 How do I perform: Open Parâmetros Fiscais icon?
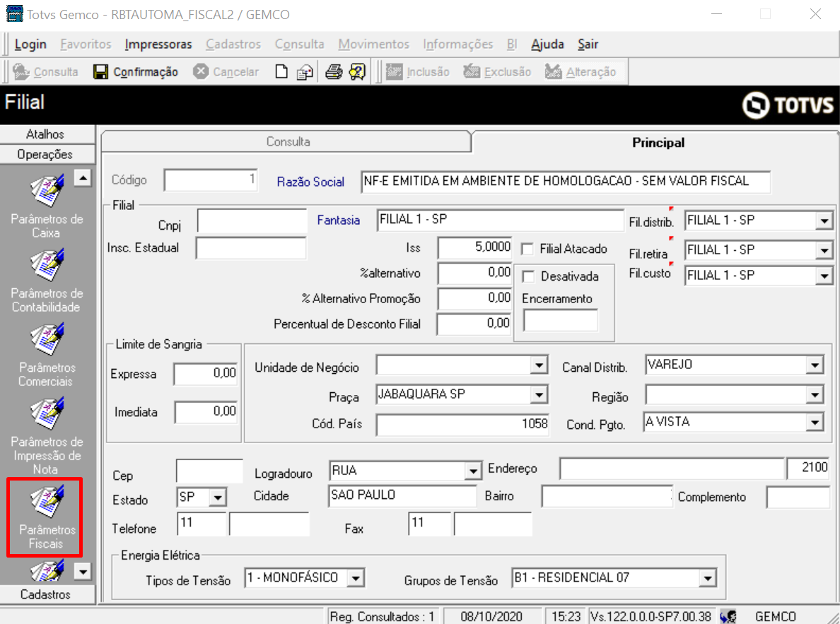pos(47,501)
